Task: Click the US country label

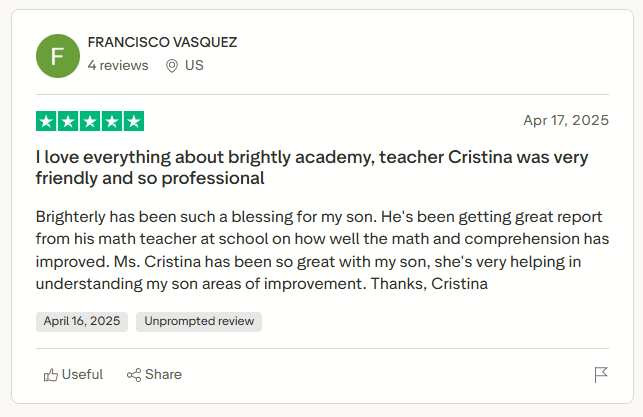Action: [x=194, y=65]
